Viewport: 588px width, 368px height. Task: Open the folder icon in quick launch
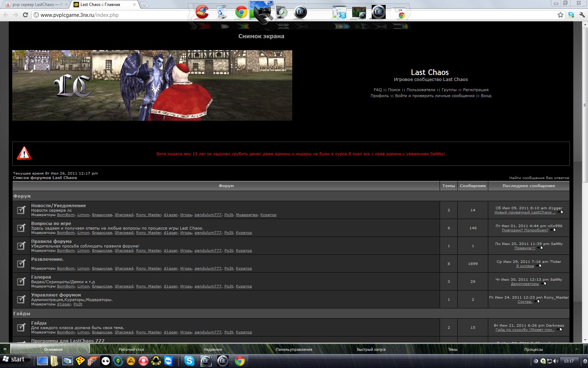[55, 361]
